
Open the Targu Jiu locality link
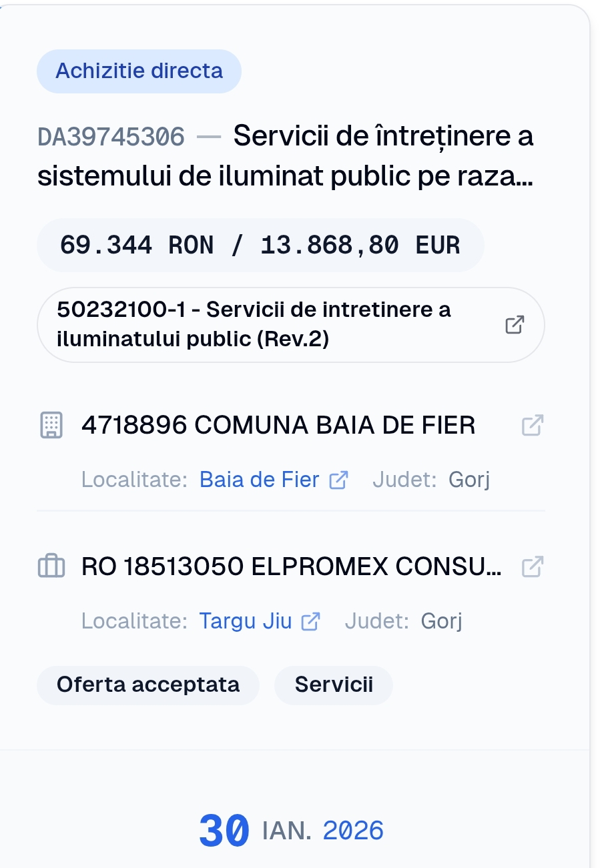245,621
